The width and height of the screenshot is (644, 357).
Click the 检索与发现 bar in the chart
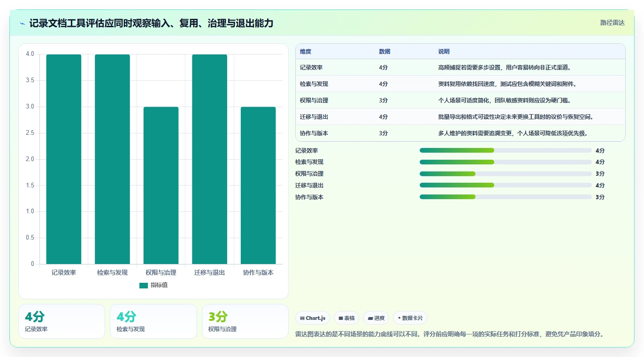point(112,159)
